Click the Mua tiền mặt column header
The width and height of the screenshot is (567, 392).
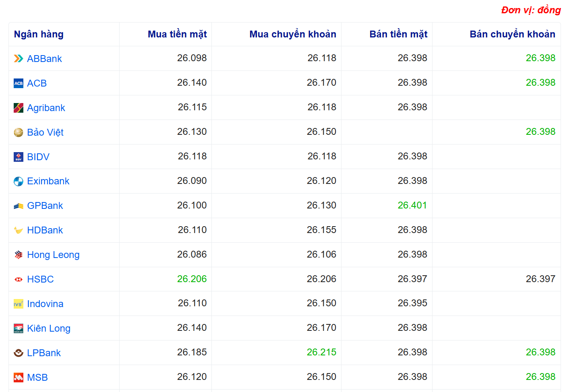[x=177, y=34]
